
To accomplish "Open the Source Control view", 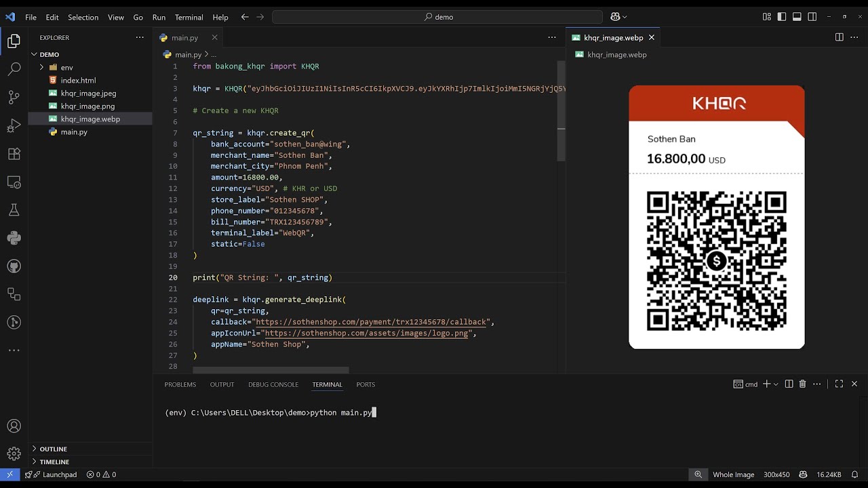I will point(14,97).
